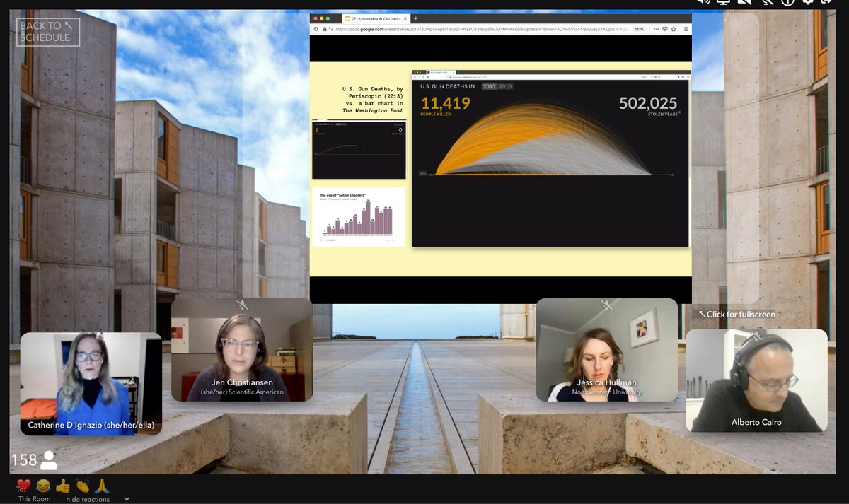
Task: Toggle the crossed-out microphone icon
Action: click(x=767, y=2)
